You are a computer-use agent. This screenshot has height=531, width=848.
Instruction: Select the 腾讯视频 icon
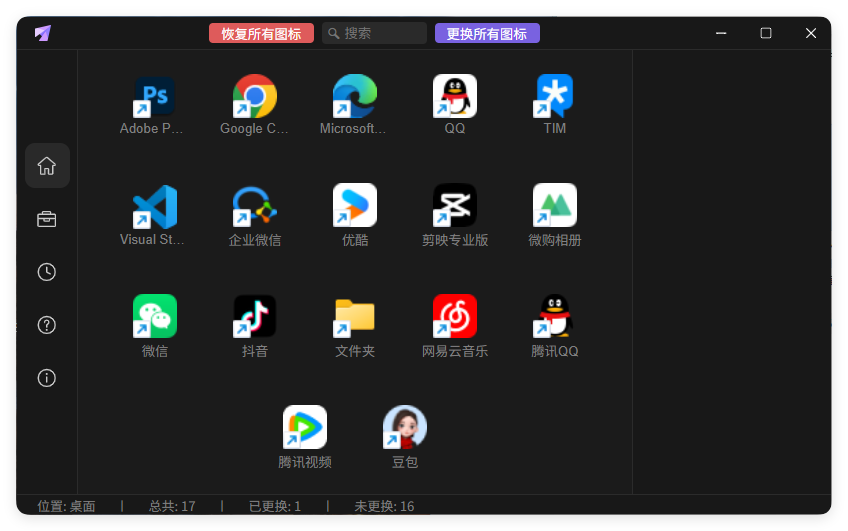coord(305,427)
